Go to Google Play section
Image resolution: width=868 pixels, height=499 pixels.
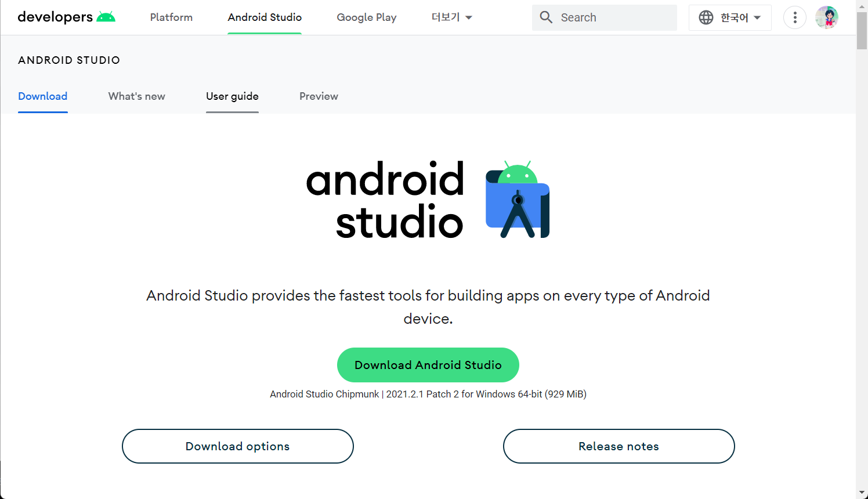coord(367,17)
